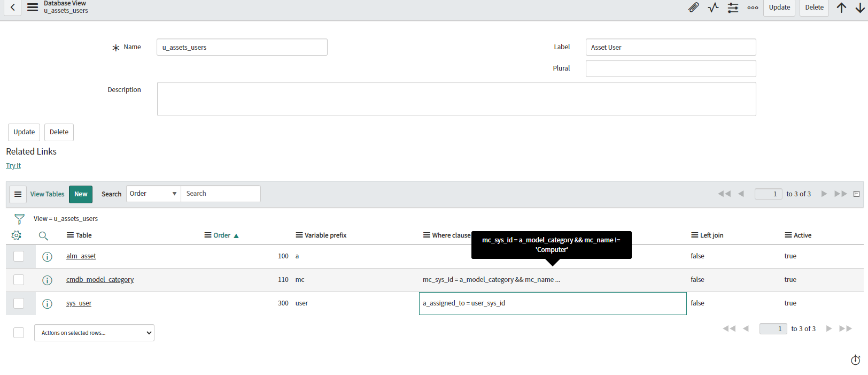Viewport: 868px width, 375px height.
Task: Open the list controls hamburger menu
Action: click(18, 194)
